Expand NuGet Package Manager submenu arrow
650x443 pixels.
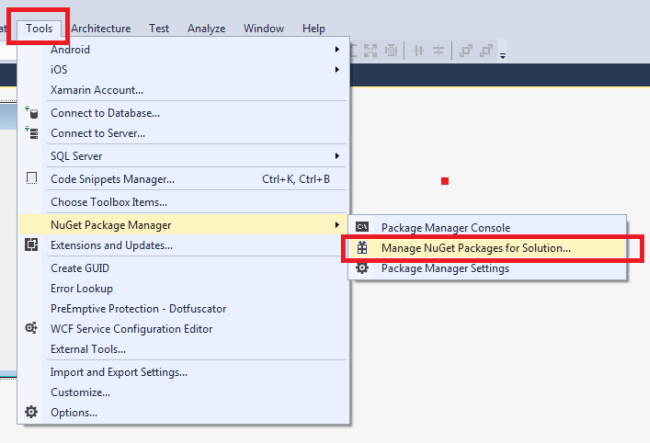337,225
